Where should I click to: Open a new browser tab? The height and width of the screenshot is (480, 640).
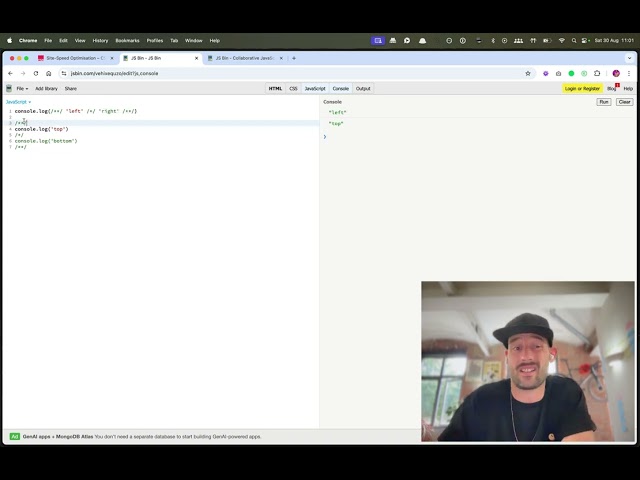294,58
